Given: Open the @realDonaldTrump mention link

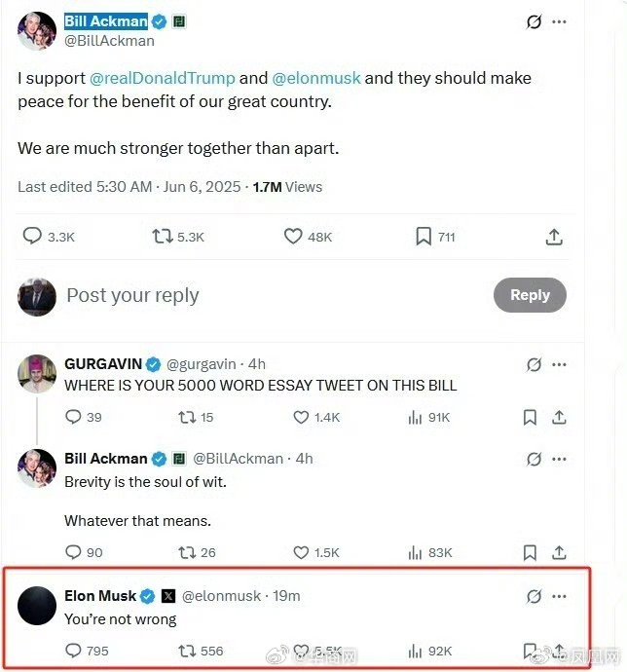Looking at the screenshot, I should click(x=162, y=78).
